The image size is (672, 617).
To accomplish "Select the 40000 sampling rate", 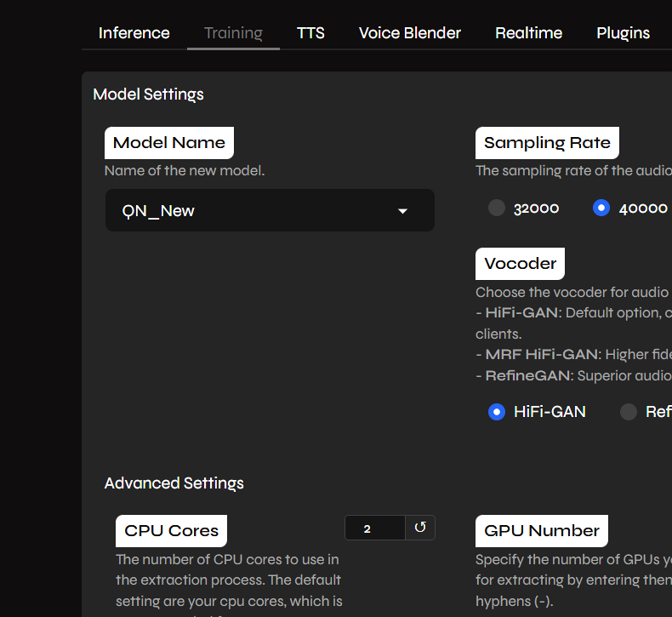I will point(601,208).
